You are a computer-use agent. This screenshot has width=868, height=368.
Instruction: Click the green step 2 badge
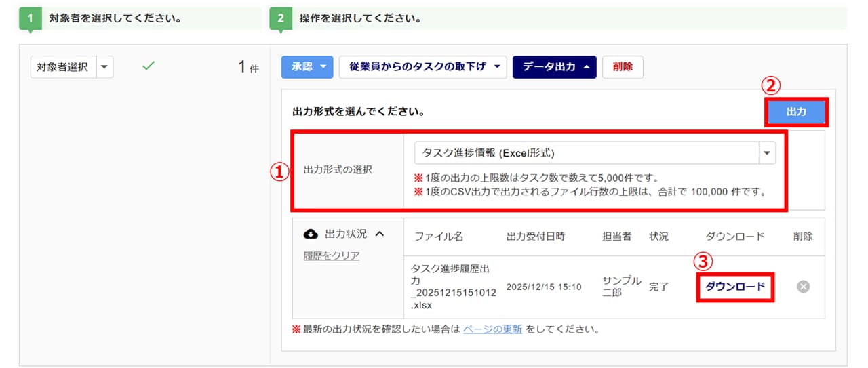coord(281,18)
